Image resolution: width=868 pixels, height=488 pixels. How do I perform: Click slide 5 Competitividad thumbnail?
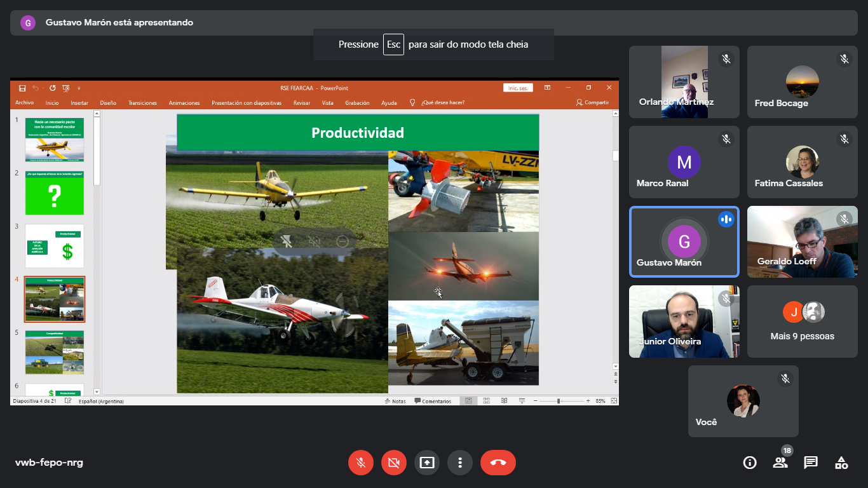pyautogui.click(x=55, y=353)
